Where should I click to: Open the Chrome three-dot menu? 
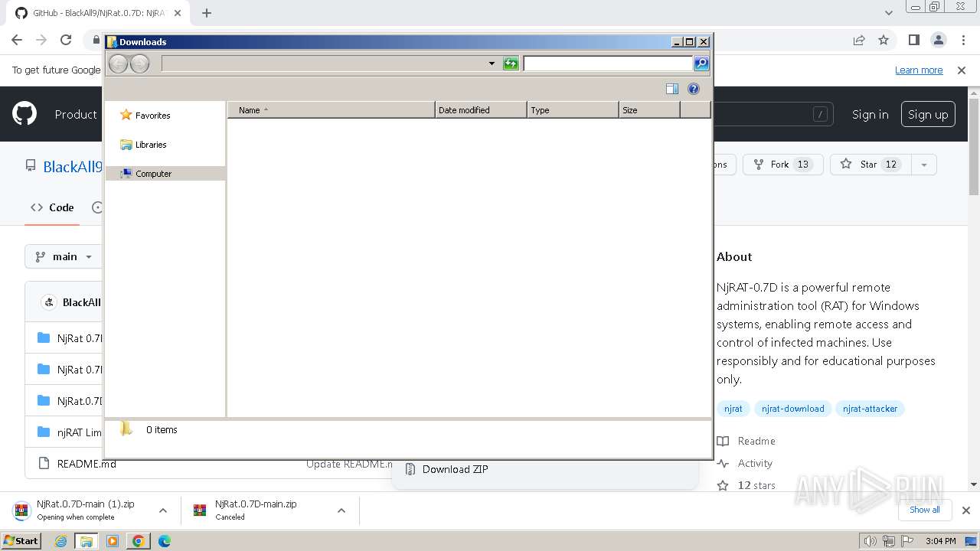click(x=962, y=40)
